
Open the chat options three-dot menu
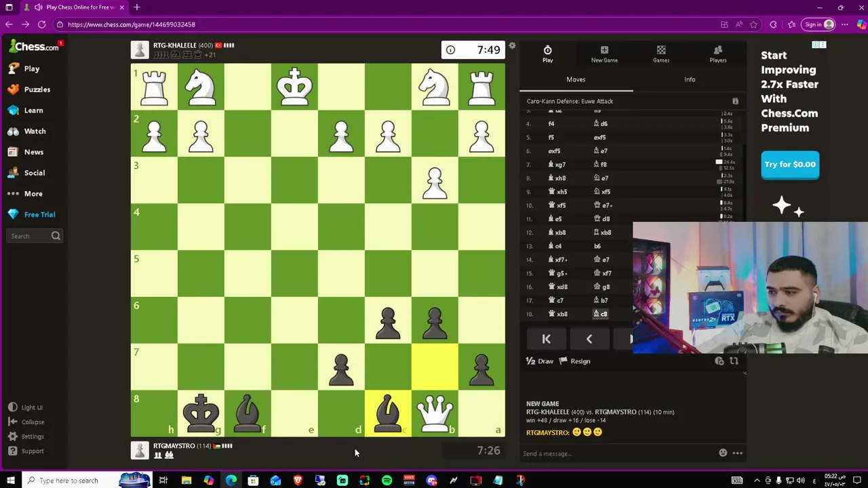click(737, 453)
